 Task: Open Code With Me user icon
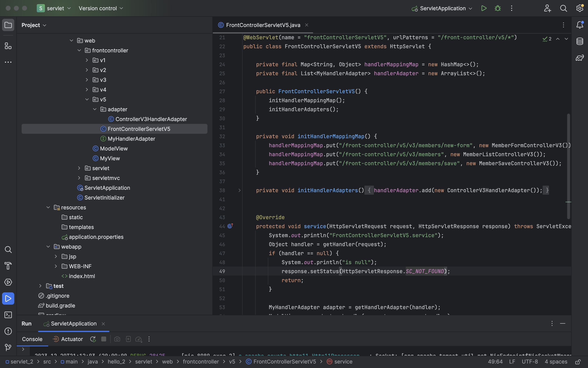tap(547, 8)
